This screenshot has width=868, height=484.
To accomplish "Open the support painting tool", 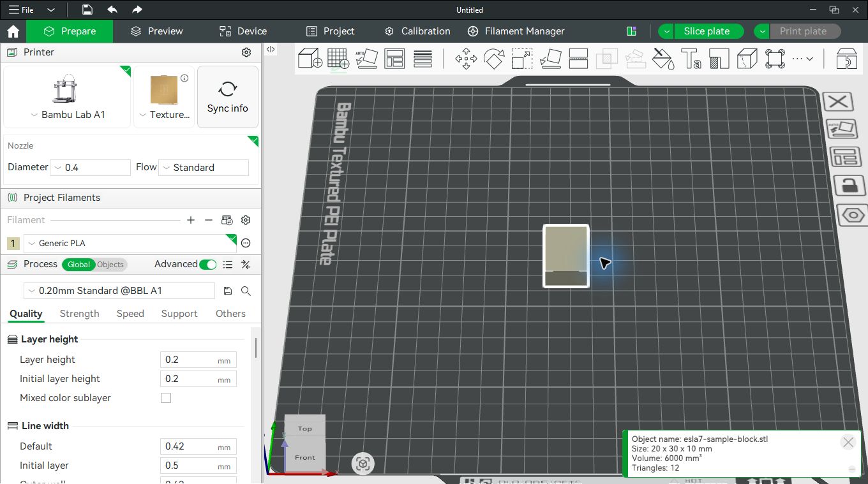I will pos(719,59).
